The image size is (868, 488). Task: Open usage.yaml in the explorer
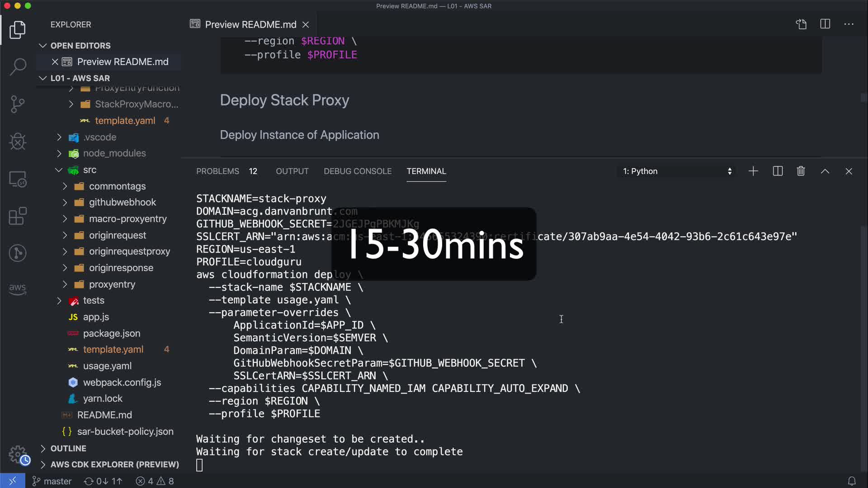pos(107,366)
